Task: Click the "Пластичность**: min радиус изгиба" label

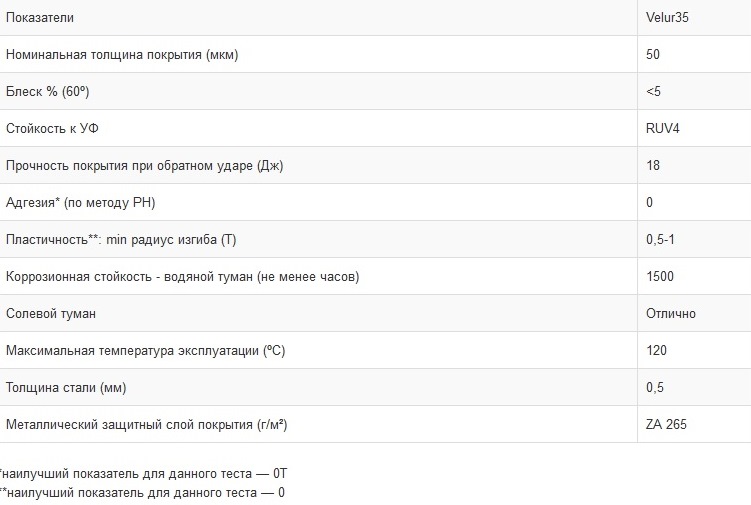Action: point(121,239)
